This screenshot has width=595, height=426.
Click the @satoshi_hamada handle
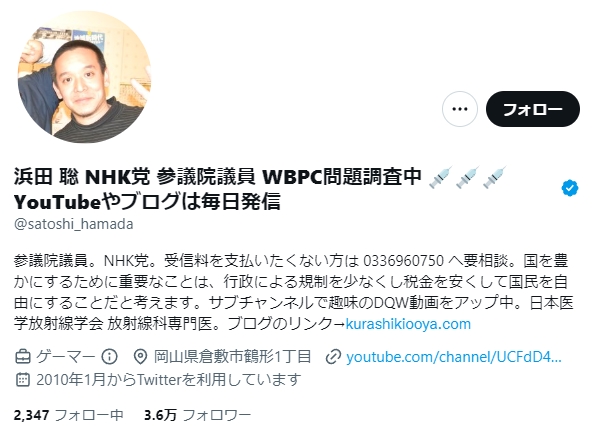point(74,224)
